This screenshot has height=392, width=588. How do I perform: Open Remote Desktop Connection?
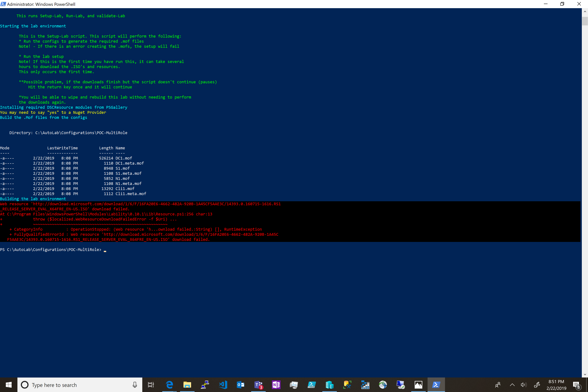(x=401, y=385)
